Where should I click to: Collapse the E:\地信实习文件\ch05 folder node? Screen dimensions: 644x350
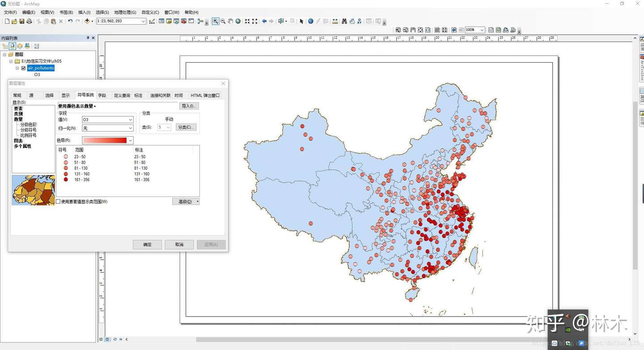(x=11, y=61)
